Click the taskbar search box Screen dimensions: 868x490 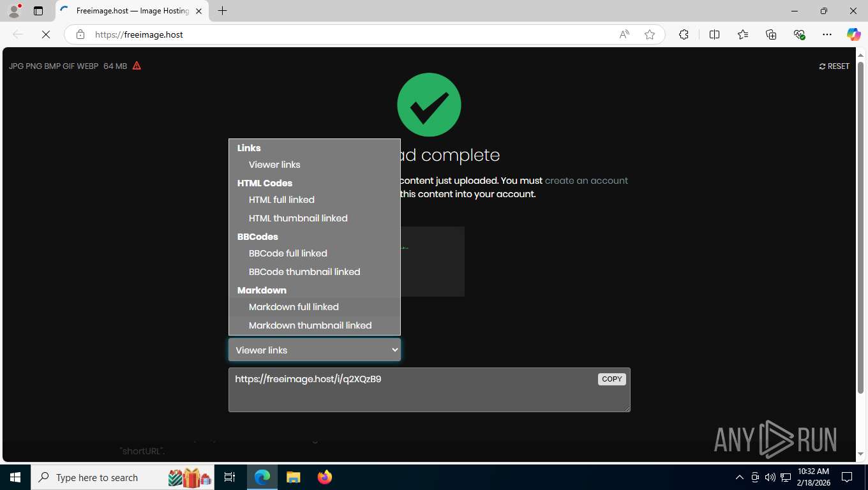coord(123,477)
